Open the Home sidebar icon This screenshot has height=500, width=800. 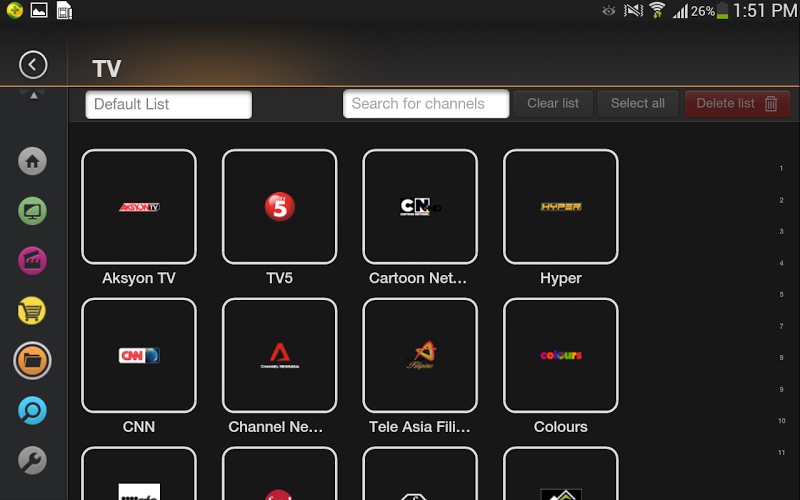(x=32, y=161)
